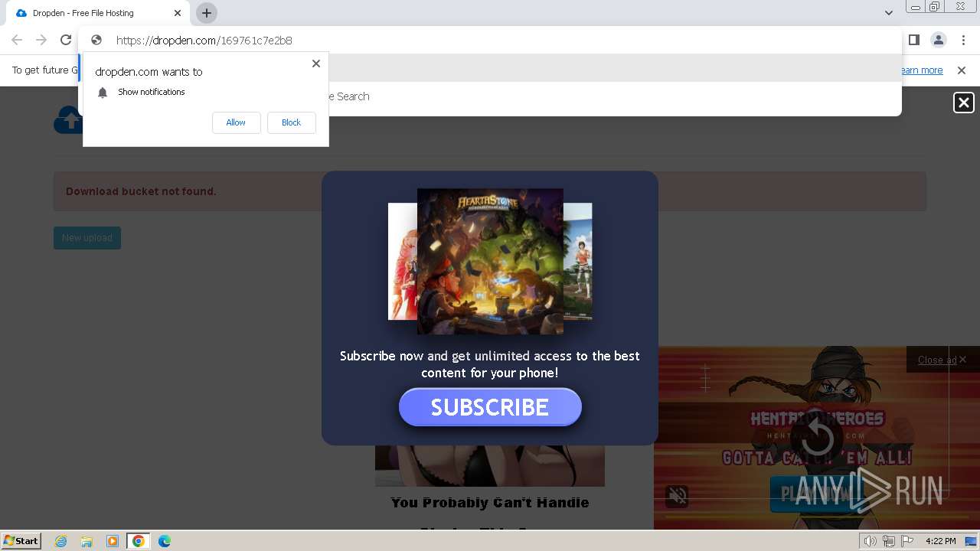Click the Dropden cloud upload logo

point(67,120)
